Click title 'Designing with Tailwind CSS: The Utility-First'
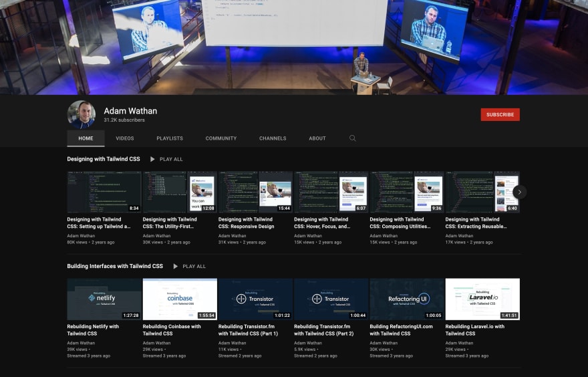588x377 pixels. (170, 223)
